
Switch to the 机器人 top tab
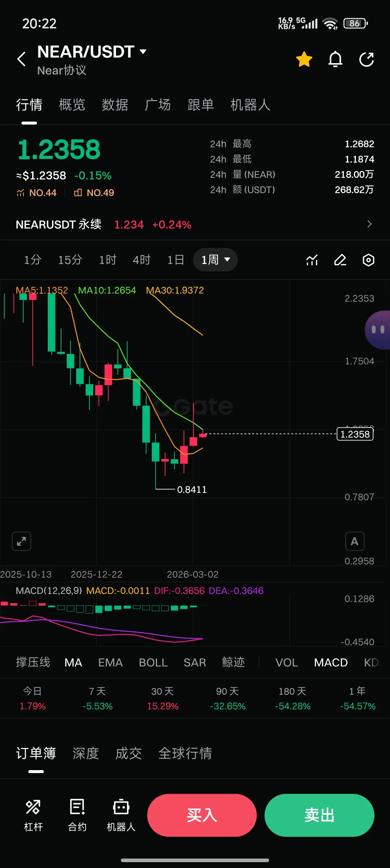click(250, 105)
